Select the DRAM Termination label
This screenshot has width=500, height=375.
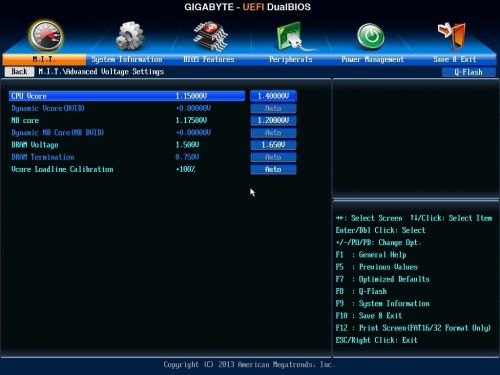[43, 157]
